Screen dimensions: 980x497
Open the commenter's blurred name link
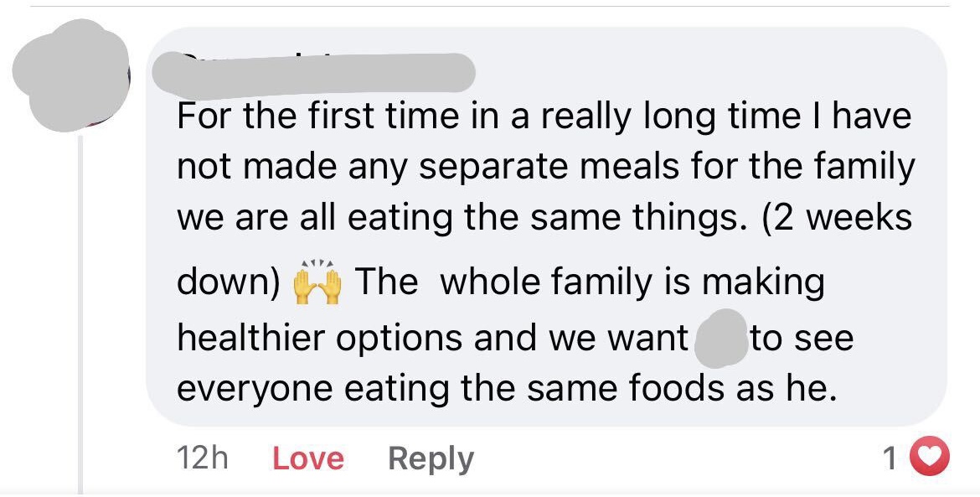pos(314,72)
